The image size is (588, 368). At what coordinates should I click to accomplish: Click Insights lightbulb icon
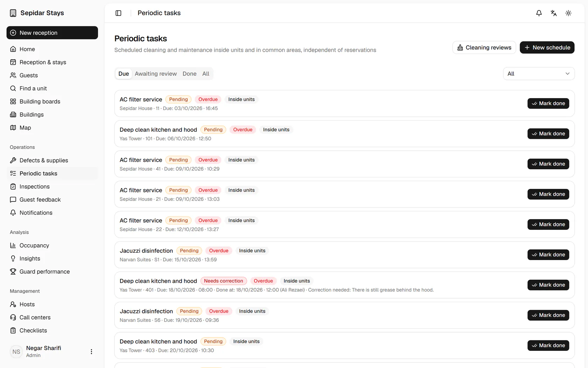click(13, 258)
